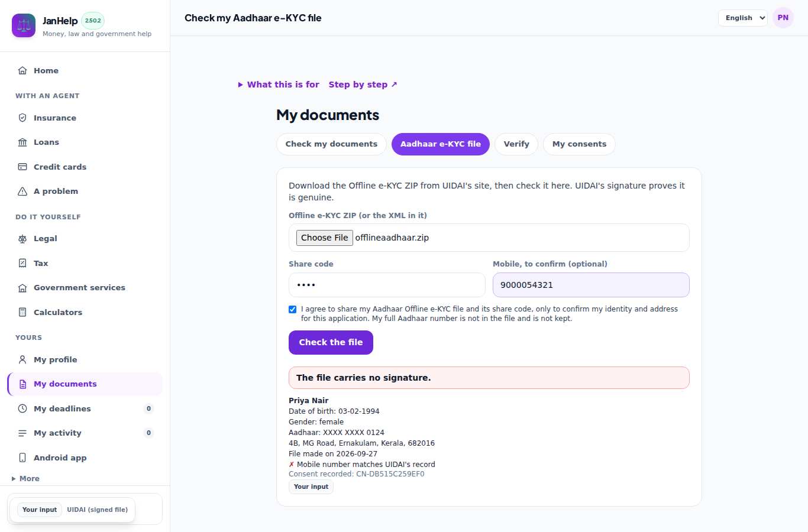Click the Legal scales icon

(x=22, y=238)
